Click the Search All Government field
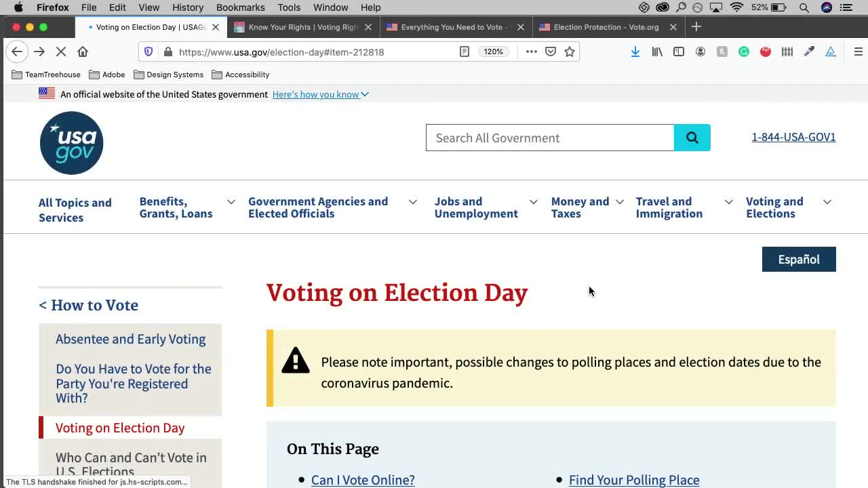This screenshot has height=488, width=868. [x=549, y=138]
